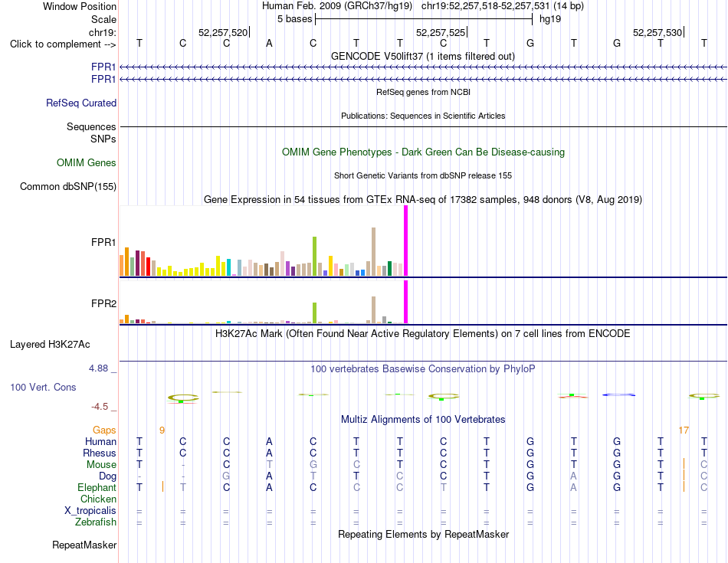Click the blue conservation logo in PhyloP track
This screenshot has width=728, height=563.
[618, 395]
